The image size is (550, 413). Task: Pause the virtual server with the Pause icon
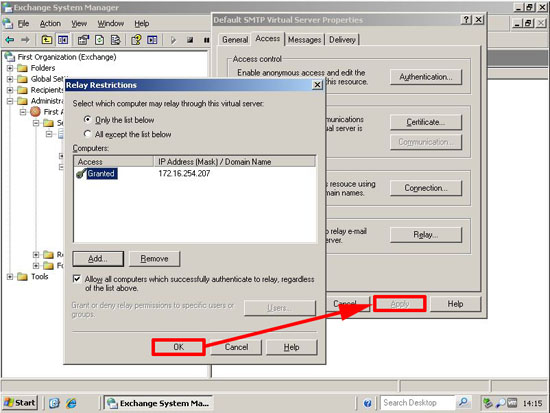206,40
